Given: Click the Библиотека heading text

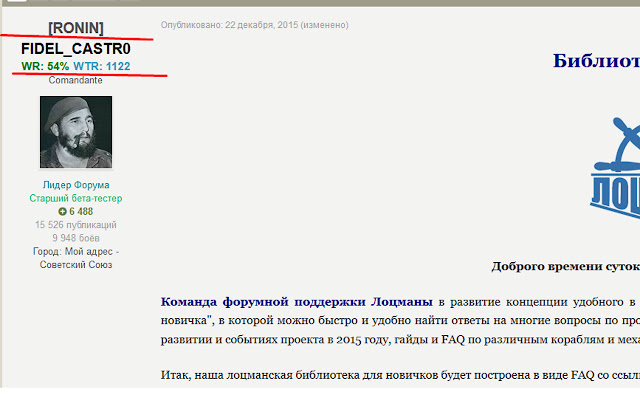Looking at the screenshot, I should tap(596, 61).
